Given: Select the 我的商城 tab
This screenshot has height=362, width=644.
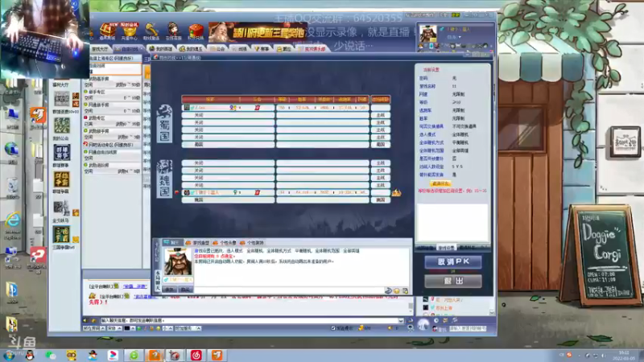Looking at the screenshot, I should click(161, 49).
